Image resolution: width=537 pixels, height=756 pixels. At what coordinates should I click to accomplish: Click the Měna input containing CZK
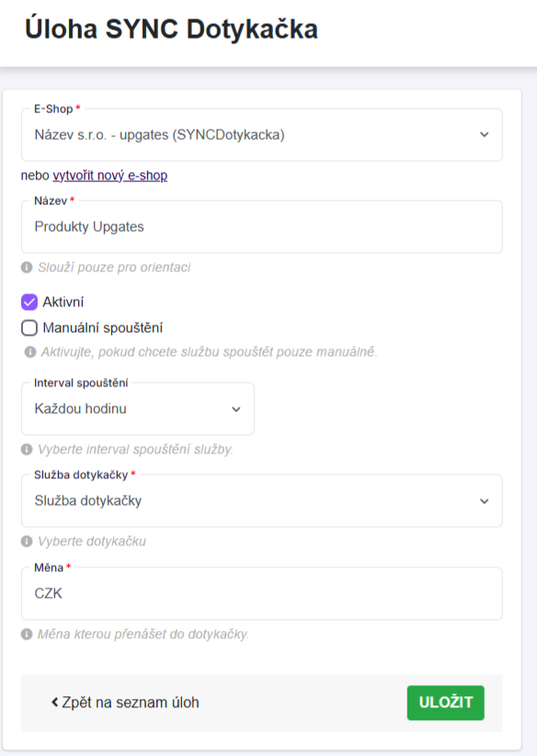click(262, 593)
